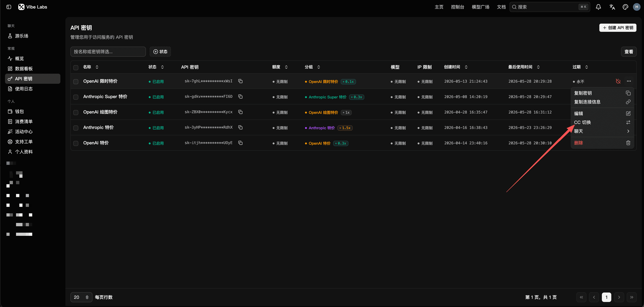This screenshot has height=307, width=644.
Task: Sort the table by 名称 column
Action: coord(91,67)
